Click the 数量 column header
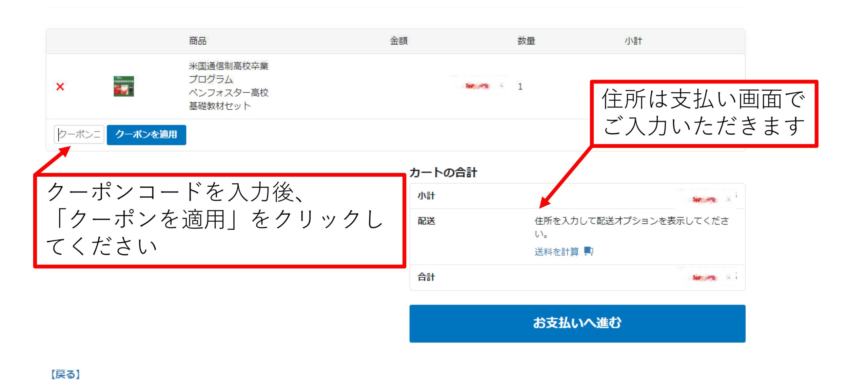The width and height of the screenshot is (868, 391). (x=526, y=41)
